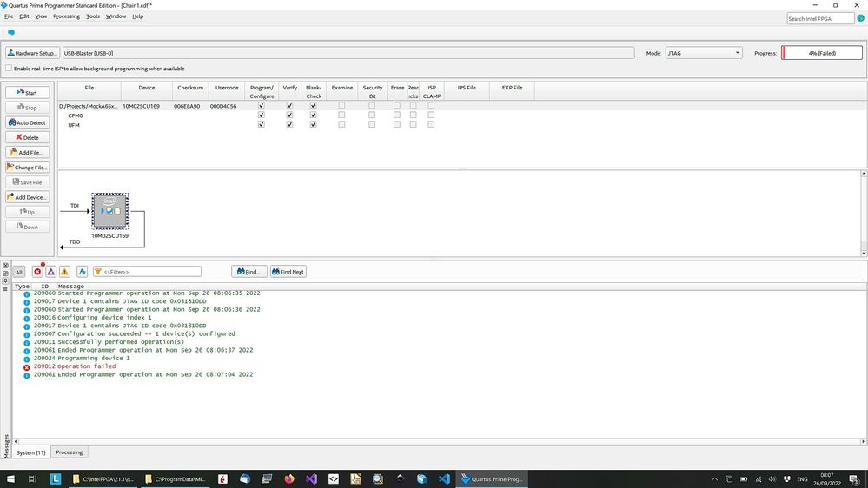Click the yellow warning filter icon
Image resolution: width=868 pixels, height=488 pixels.
65,272
